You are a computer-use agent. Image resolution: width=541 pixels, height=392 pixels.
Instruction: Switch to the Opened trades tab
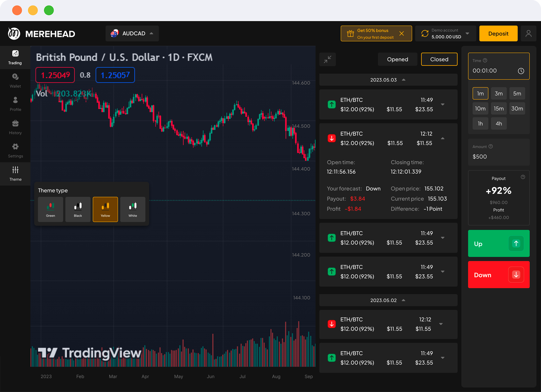[397, 59]
